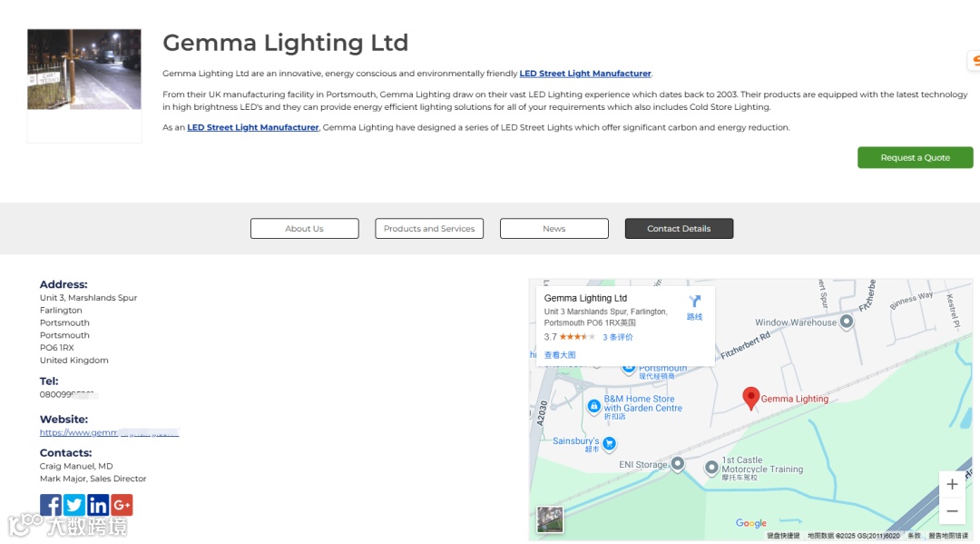980x544 pixels.
Task: Click 'Craig Manuel, MD' contact text
Action: pyautogui.click(x=76, y=466)
